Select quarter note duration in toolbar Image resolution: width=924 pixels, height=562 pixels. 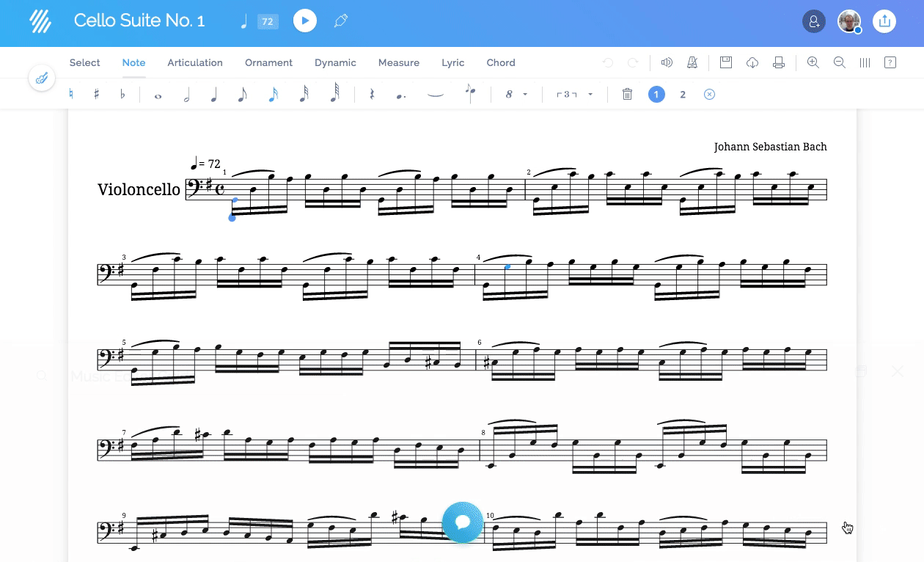214,95
